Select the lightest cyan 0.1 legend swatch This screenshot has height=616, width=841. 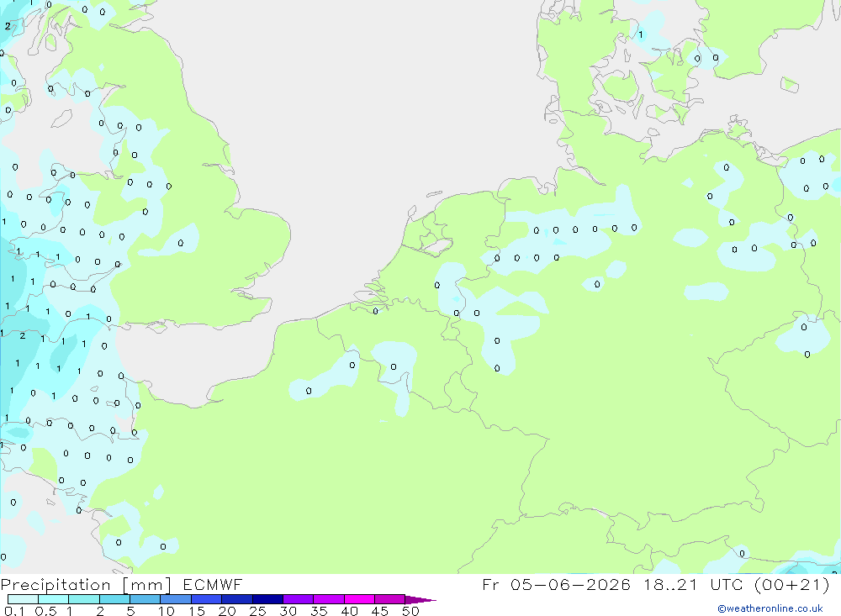(x=23, y=599)
